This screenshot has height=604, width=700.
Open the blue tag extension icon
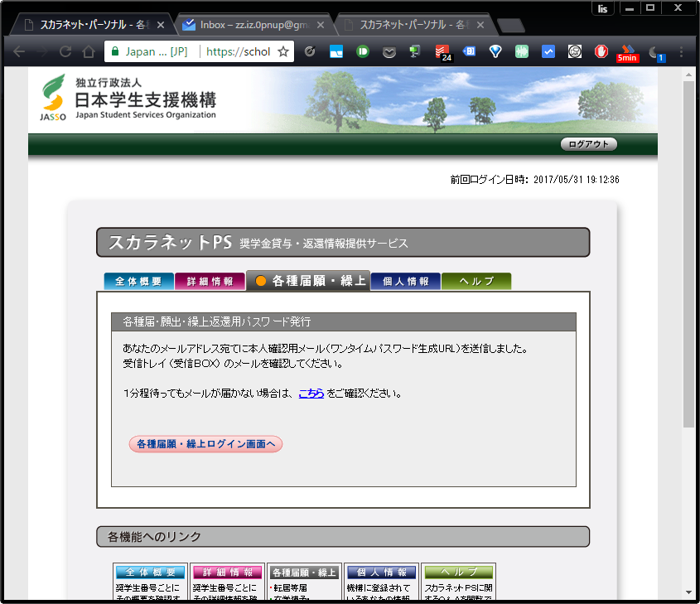tap(469, 51)
